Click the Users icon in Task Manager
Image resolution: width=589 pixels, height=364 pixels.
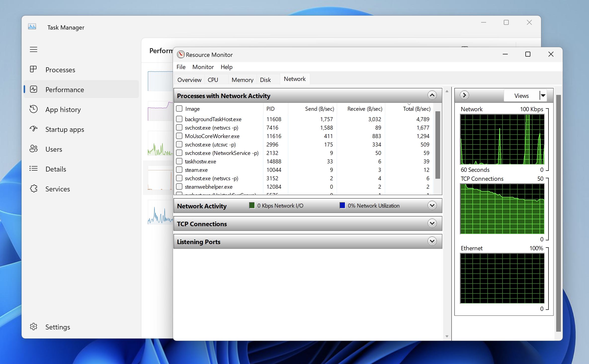33,149
